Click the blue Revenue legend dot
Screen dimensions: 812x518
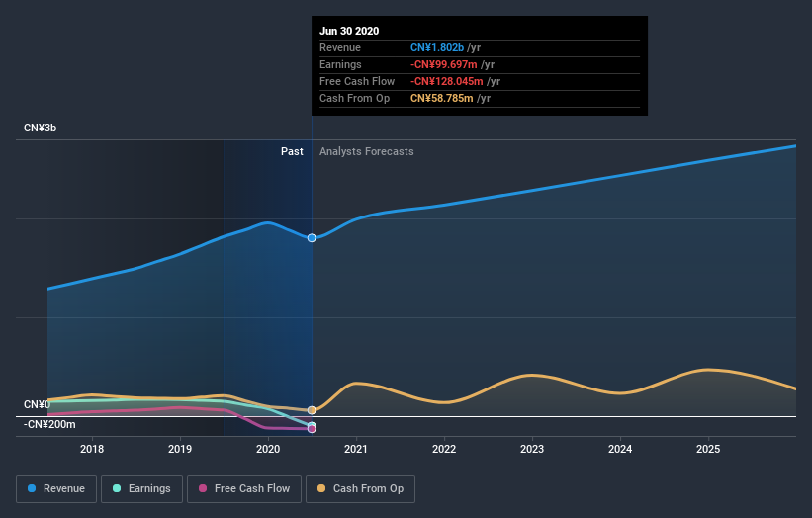[32, 488]
